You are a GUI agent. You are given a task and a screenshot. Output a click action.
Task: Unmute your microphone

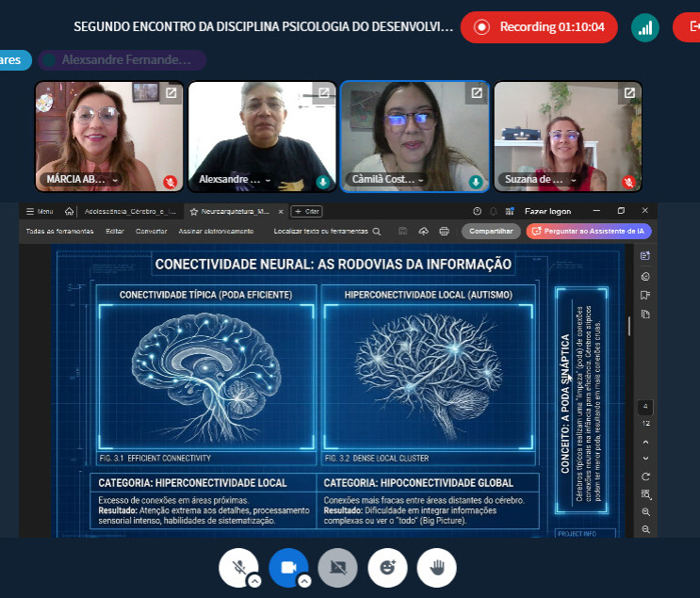(x=238, y=567)
